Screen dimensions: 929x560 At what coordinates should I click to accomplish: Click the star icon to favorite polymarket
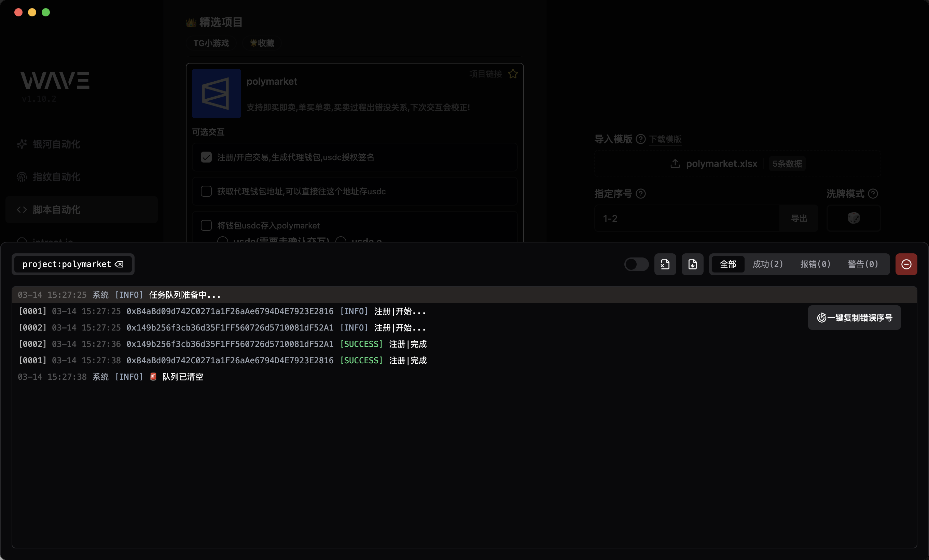tap(513, 74)
